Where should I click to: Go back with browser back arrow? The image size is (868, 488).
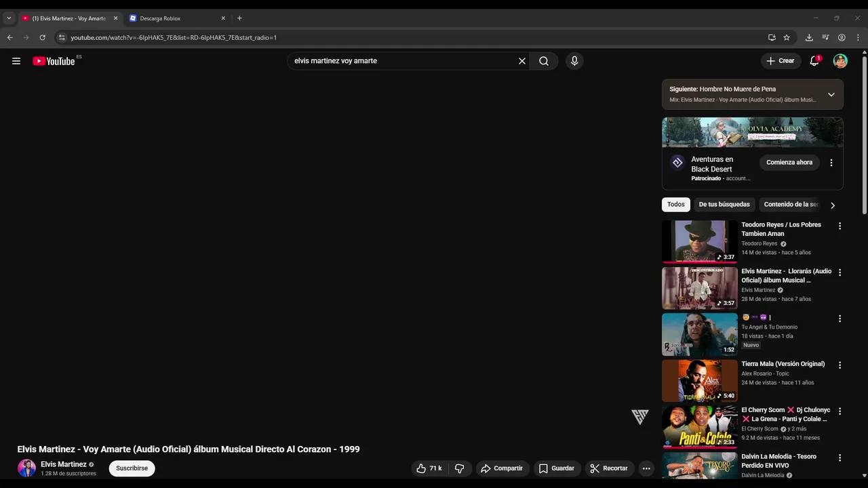pos(9,37)
